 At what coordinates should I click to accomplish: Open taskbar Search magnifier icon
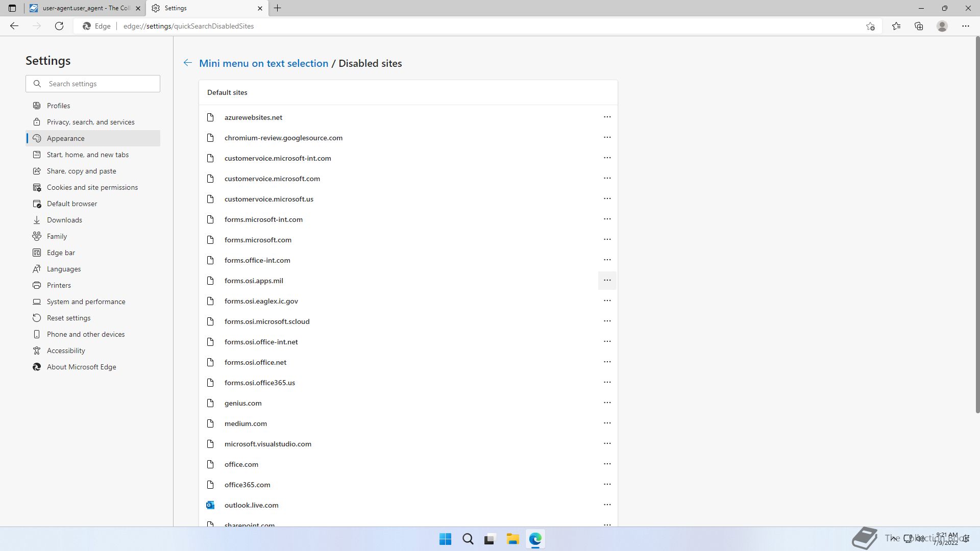(x=468, y=539)
